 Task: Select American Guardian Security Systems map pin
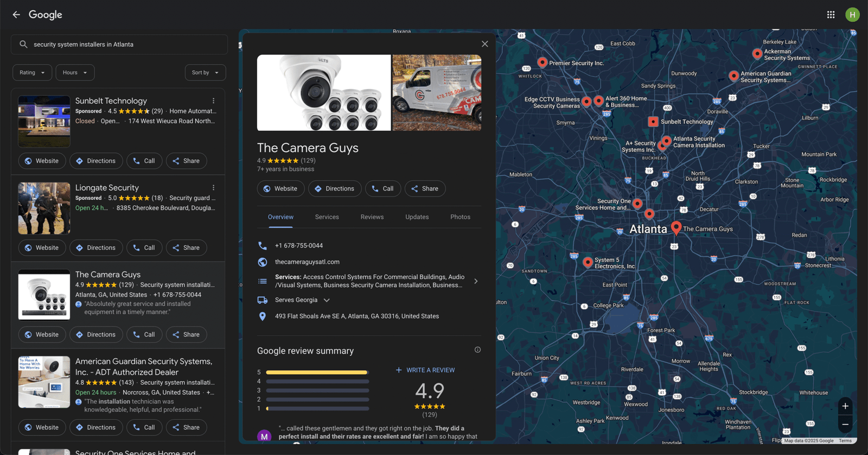(733, 76)
